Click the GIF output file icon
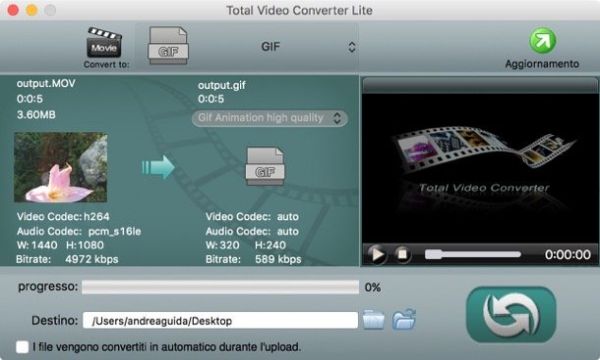This screenshot has width=600, height=360. pos(265,166)
